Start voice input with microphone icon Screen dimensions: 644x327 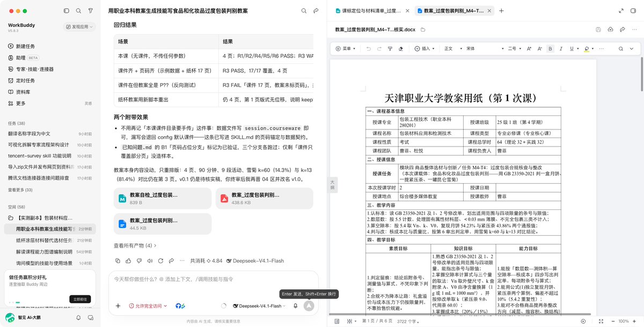tap(295, 306)
